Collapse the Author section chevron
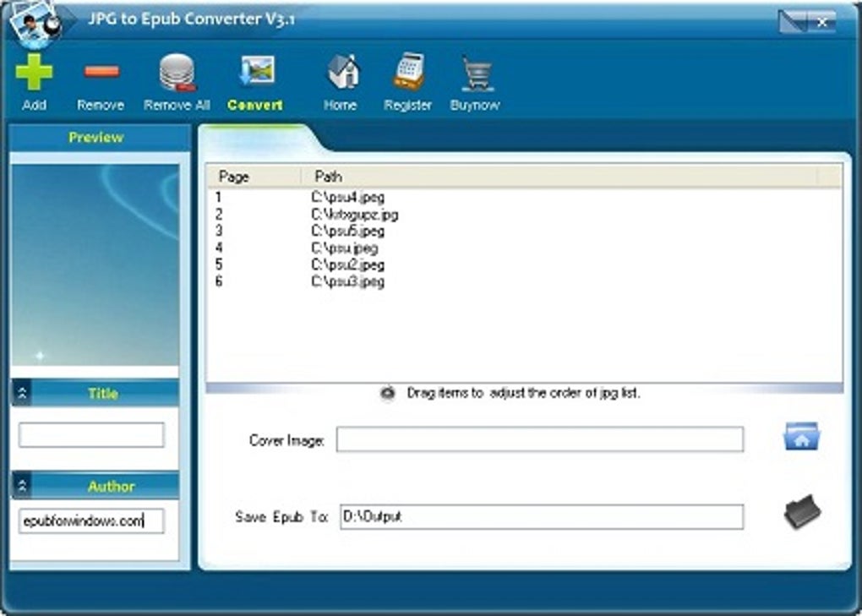862x616 pixels. coord(23,487)
